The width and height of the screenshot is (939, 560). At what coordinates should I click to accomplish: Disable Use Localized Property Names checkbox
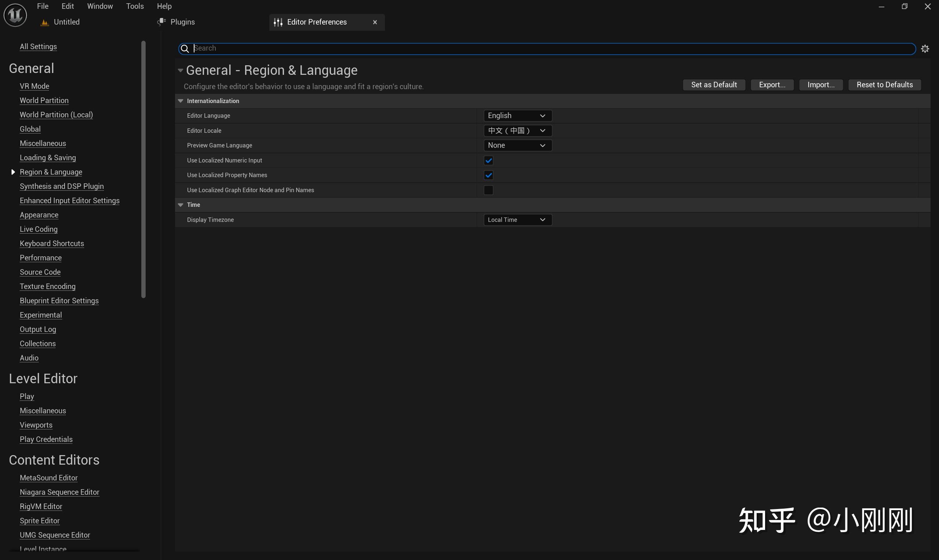tap(488, 175)
